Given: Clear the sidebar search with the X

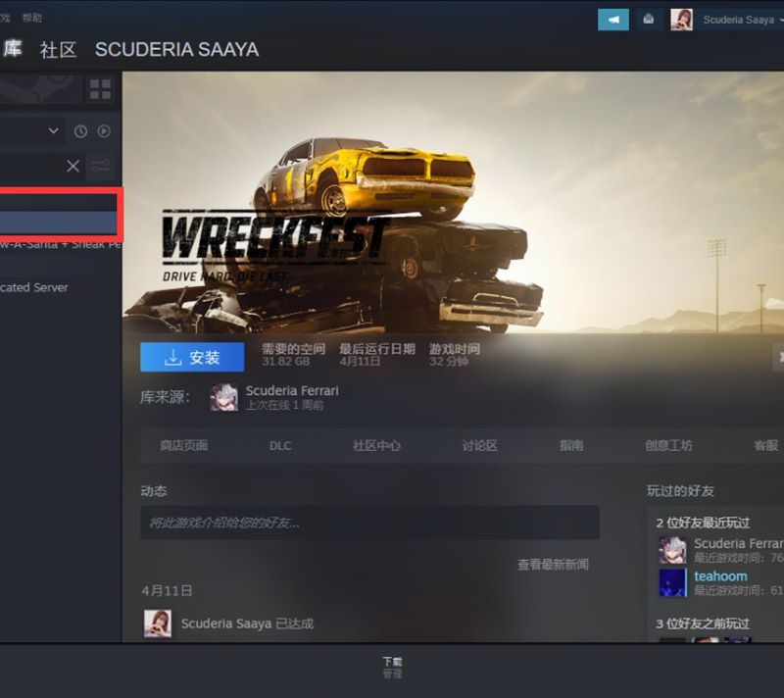Looking at the screenshot, I should (73, 166).
